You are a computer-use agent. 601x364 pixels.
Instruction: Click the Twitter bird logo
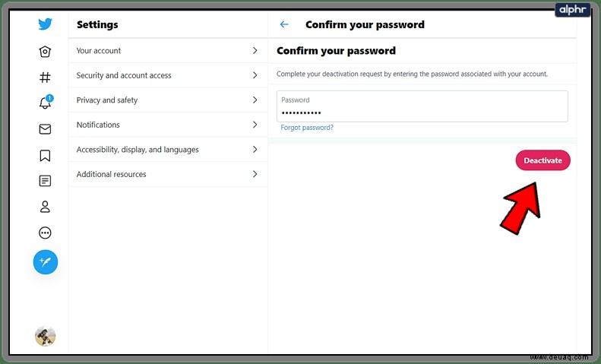tap(46, 24)
